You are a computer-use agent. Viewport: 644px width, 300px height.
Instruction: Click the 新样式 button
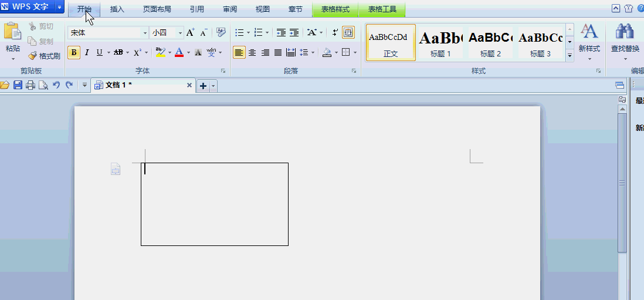click(589, 42)
